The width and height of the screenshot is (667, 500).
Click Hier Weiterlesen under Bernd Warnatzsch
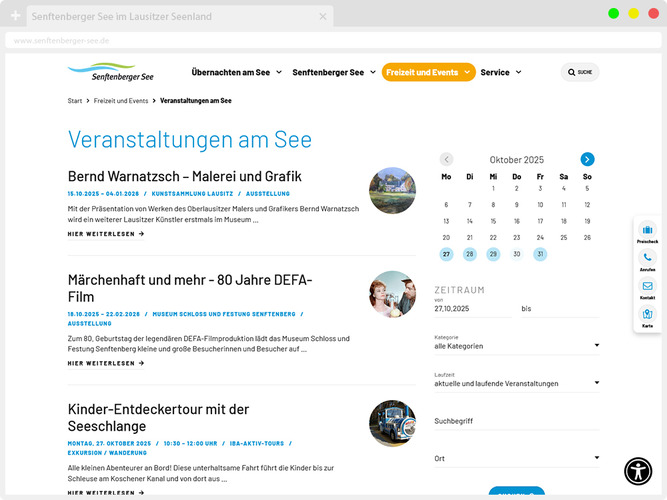106,234
